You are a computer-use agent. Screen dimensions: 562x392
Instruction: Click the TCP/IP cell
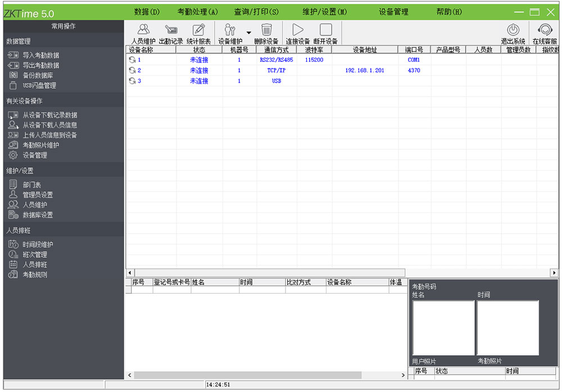277,70
